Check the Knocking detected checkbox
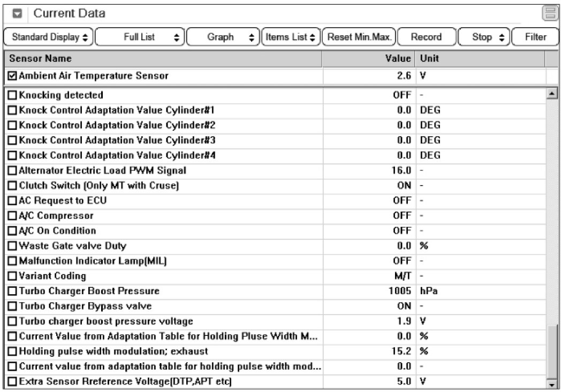The height and width of the screenshot is (392, 562). pyautogui.click(x=13, y=96)
